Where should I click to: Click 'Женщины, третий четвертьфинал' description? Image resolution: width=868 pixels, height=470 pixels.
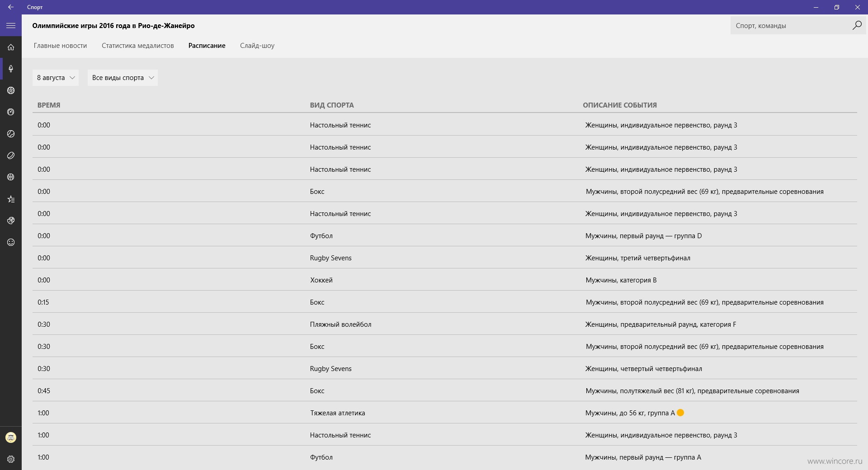tap(638, 258)
